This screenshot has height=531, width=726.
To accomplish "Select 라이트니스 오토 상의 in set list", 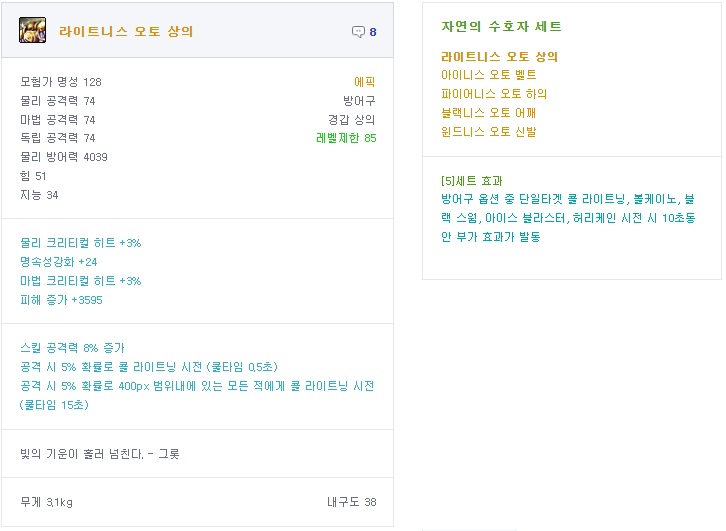I will pos(499,57).
